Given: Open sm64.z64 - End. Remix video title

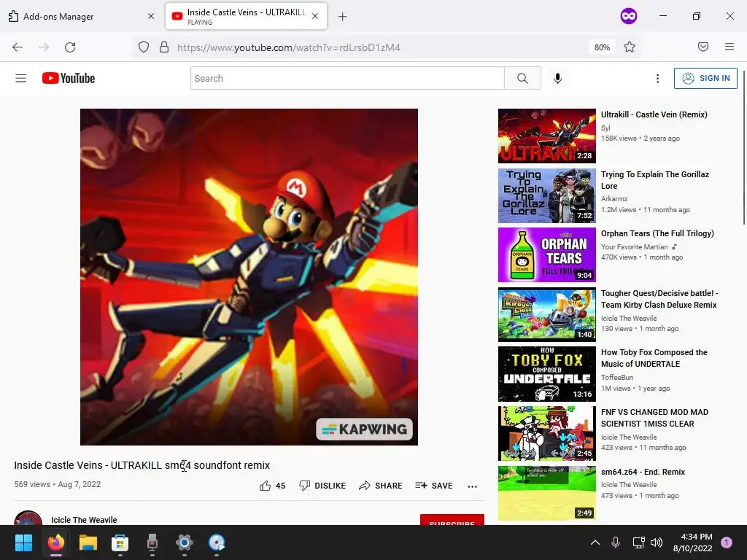Looking at the screenshot, I should [643, 472].
